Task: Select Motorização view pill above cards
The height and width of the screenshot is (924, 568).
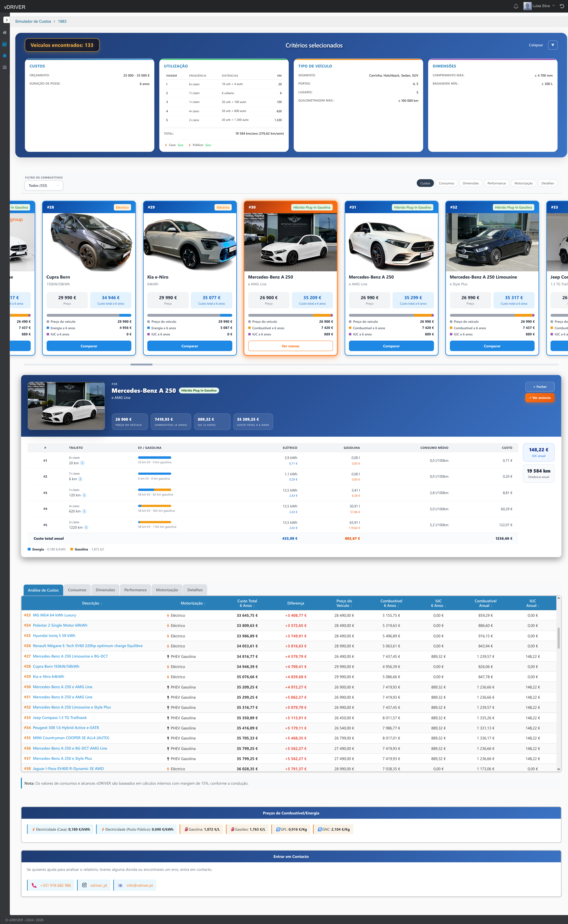Action: pos(523,183)
